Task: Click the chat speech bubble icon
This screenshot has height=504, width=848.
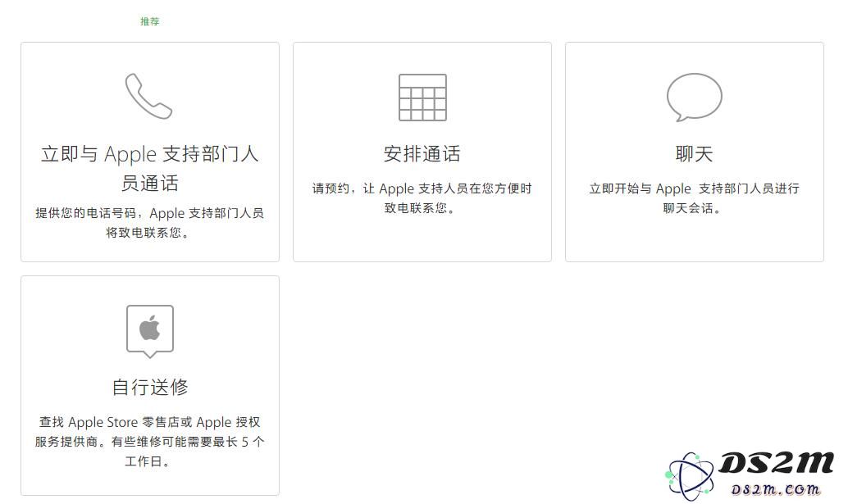Action: pyautogui.click(x=695, y=98)
